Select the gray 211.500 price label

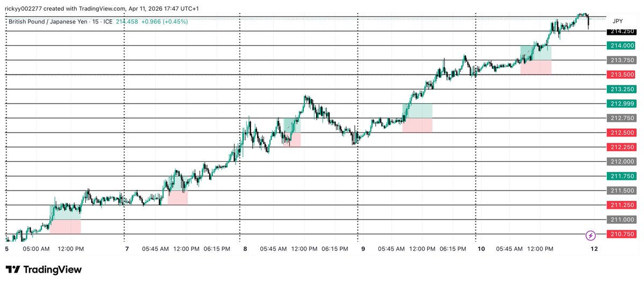(621, 191)
